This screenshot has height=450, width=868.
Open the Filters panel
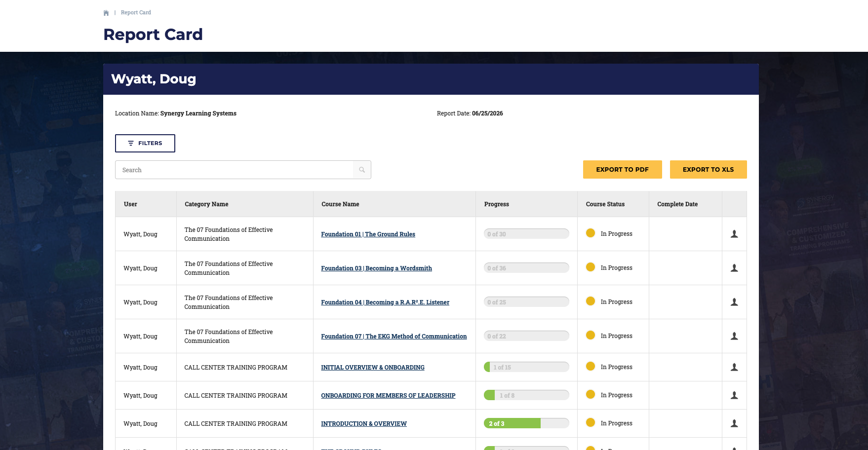tap(145, 143)
